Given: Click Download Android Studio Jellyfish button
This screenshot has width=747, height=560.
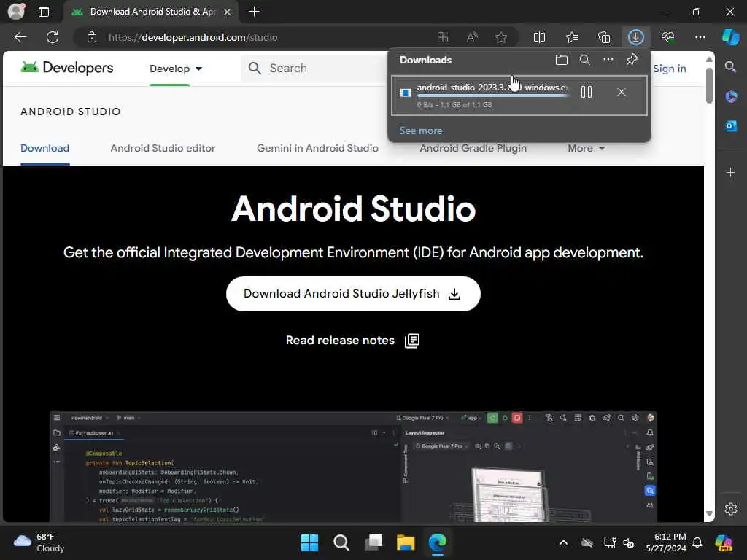Looking at the screenshot, I should [x=353, y=294].
